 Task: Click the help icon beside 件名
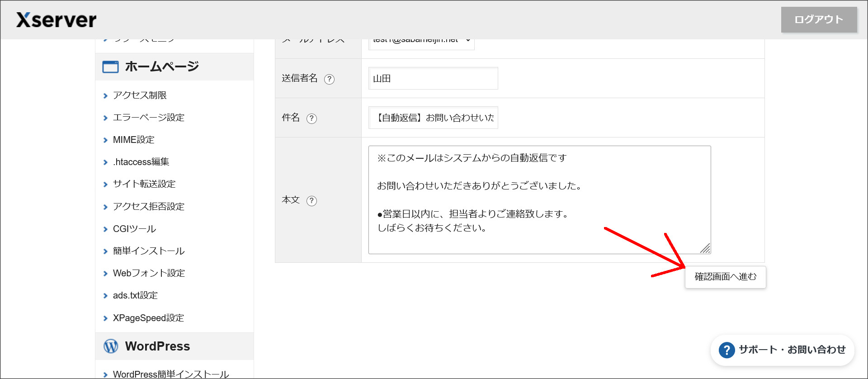click(x=311, y=118)
